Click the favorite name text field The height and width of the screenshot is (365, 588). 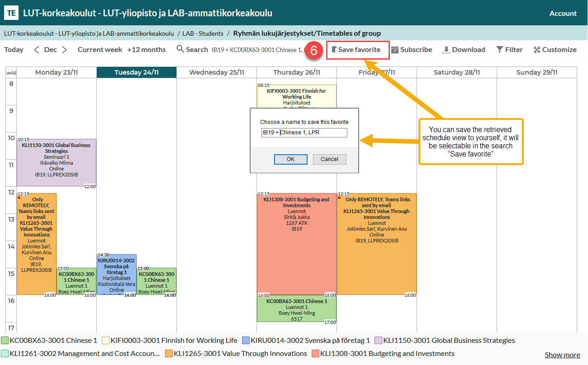coord(304,133)
